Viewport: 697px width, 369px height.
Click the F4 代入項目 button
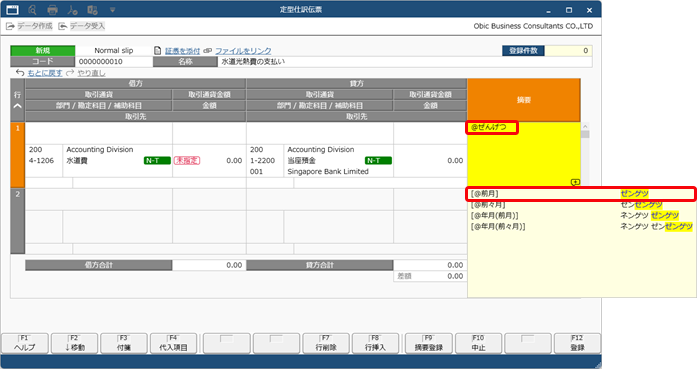[x=173, y=344]
